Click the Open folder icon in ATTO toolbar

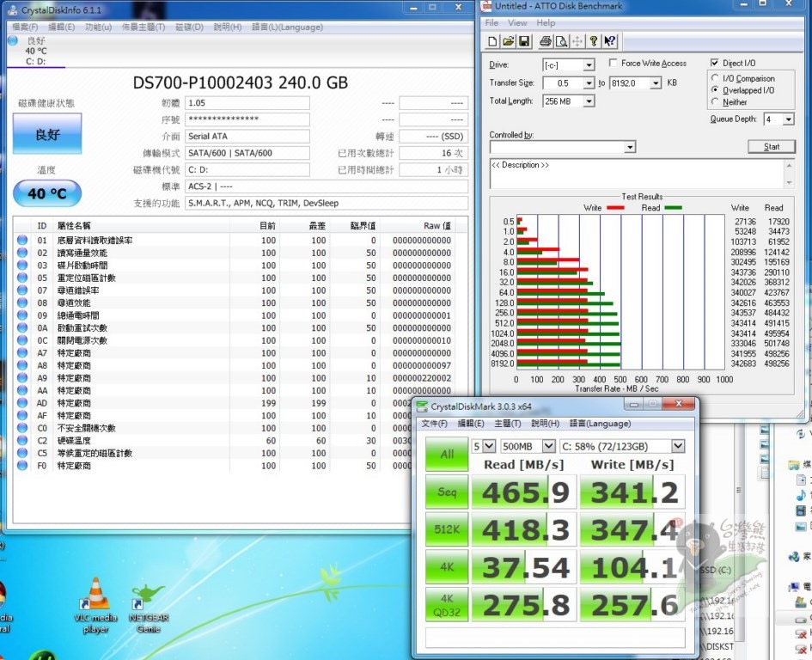508,41
